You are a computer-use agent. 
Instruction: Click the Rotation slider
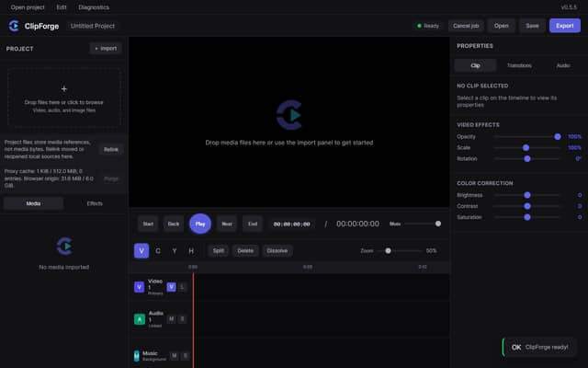click(526, 159)
